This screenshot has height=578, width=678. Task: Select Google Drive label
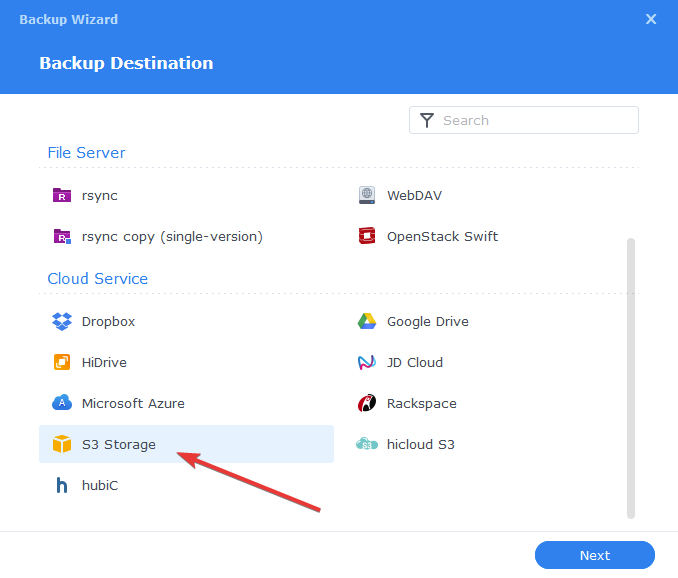[x=428, y=322]
